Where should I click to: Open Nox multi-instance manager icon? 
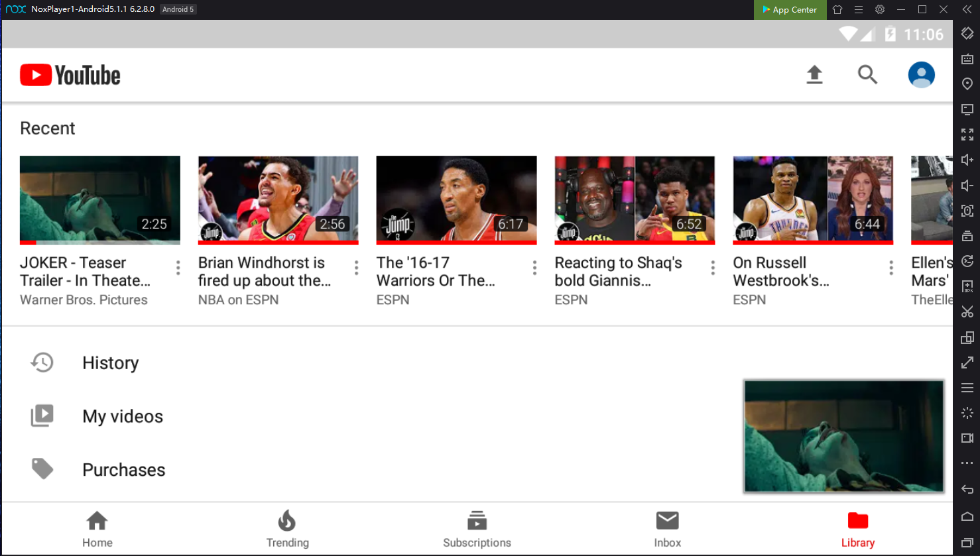pos(967,337)
